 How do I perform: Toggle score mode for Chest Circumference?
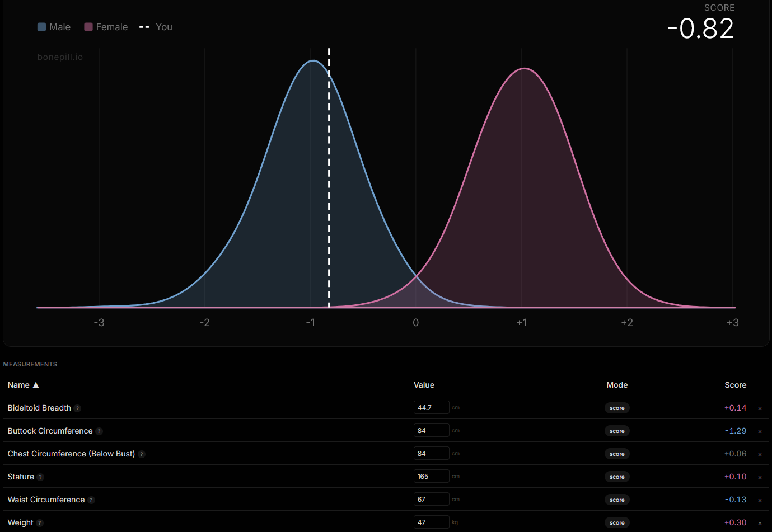[617, 454]
